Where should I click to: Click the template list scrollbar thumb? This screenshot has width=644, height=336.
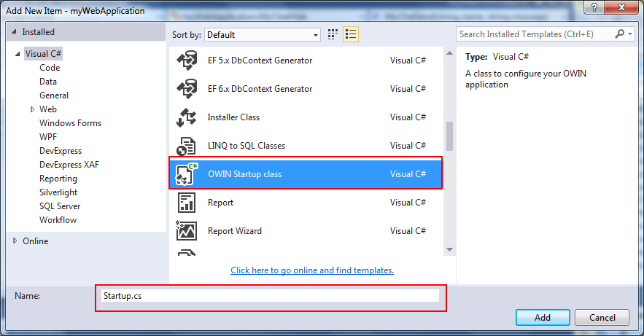450,136
